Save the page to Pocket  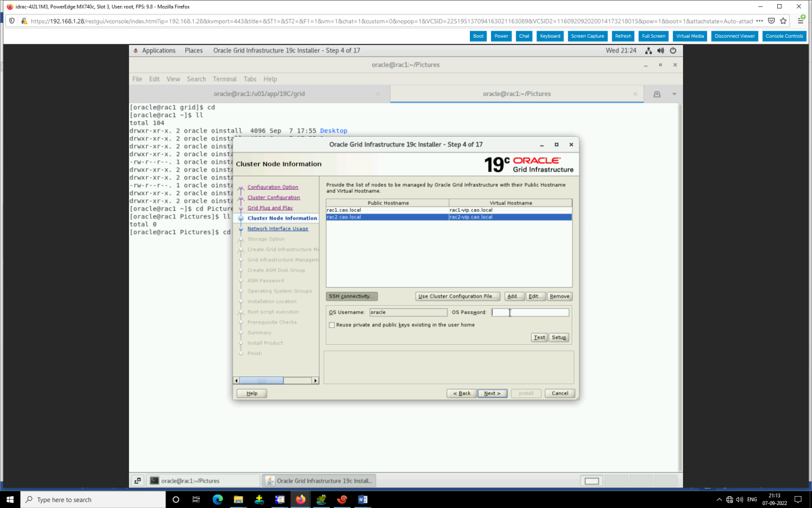771,21
